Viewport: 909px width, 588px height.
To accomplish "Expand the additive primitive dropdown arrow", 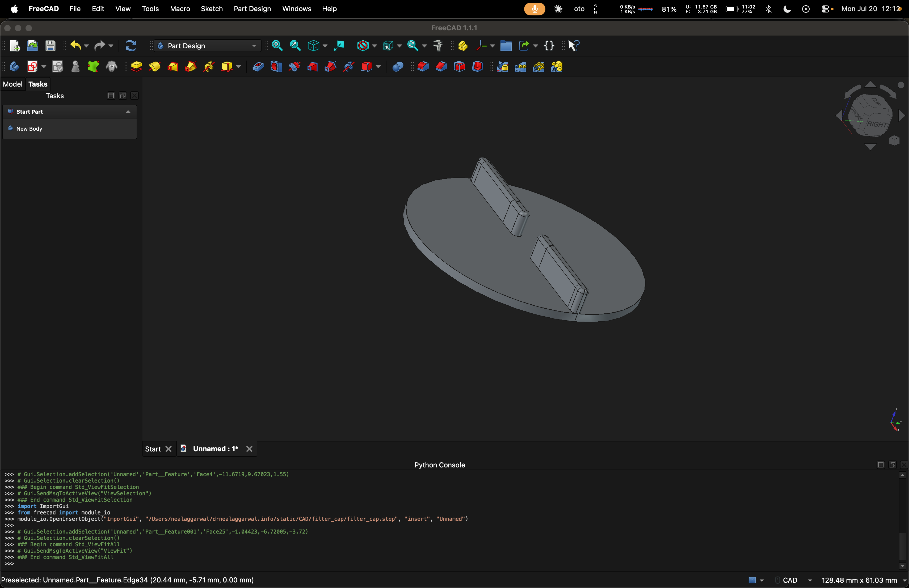I will point(238,67).
